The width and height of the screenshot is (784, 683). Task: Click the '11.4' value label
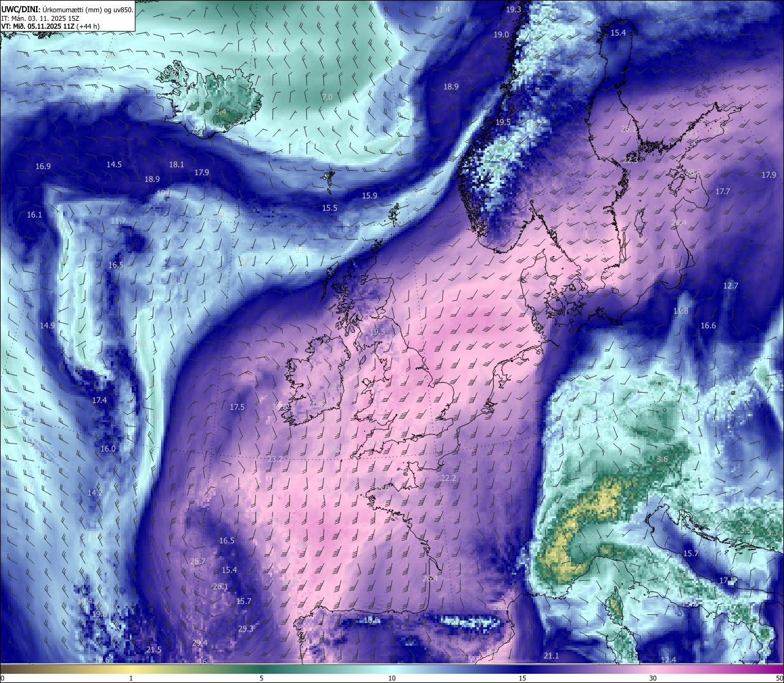(x=442, y=10)
